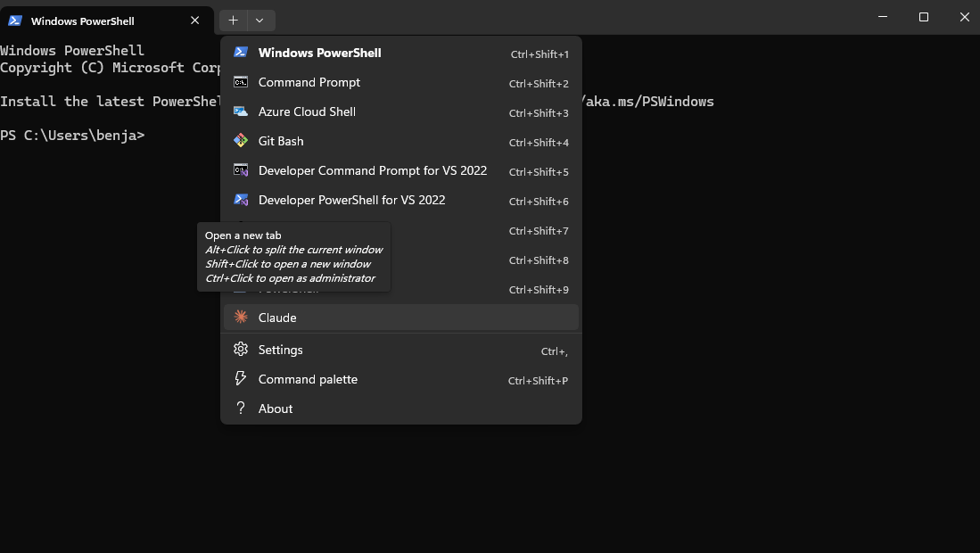The image size is (980, 553).
Task: Start Developer Command Prompt for VS 2022
Action: click(372, 170)
